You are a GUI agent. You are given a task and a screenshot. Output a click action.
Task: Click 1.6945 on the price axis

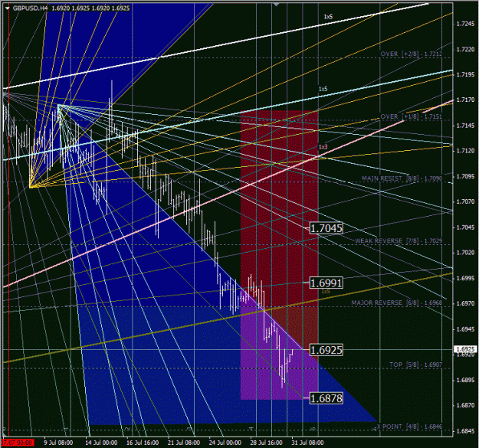[x=465, y=329]
